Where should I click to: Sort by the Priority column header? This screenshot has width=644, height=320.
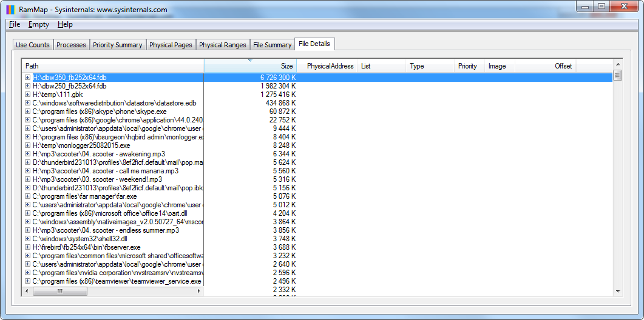tap(469, 65)
